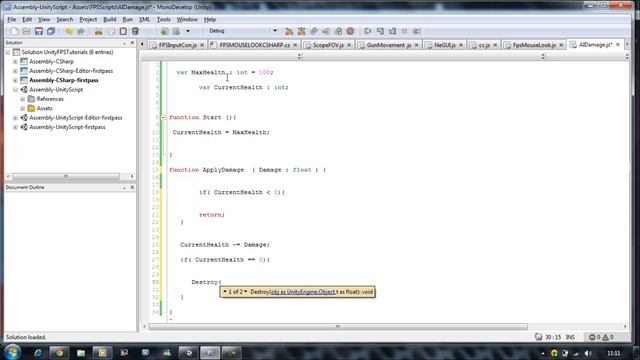Switch to the FpsMouseLook.js tab
640x360 pixels.
point(534,45)
